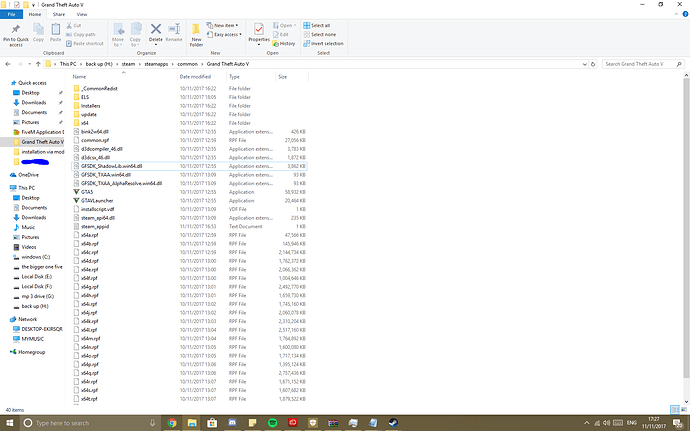This screenshot has width=690, height=431.
Task: Go up one folder level arrow
Action: coord(38,64)
